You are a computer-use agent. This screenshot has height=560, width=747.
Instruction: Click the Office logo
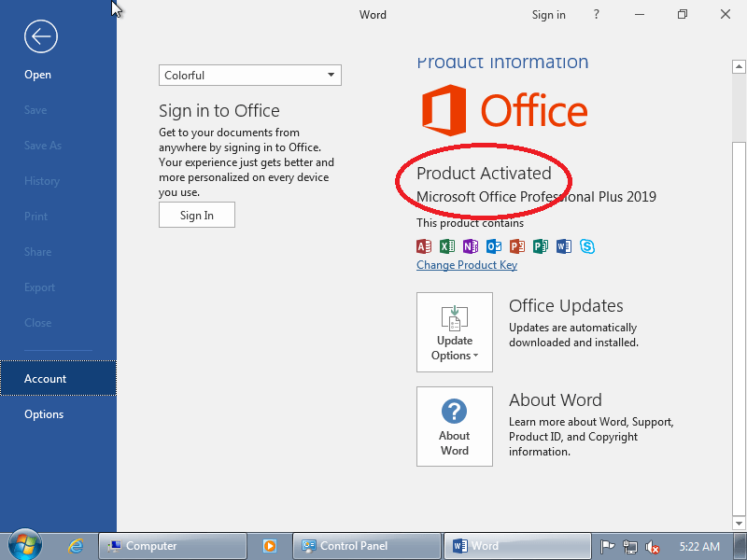(x=504, y=110)
